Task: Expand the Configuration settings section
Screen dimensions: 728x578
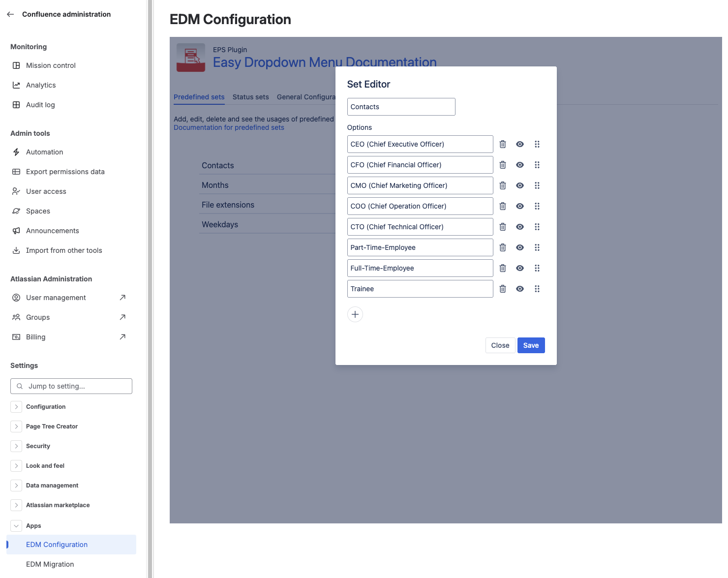Action: (16, 407)
